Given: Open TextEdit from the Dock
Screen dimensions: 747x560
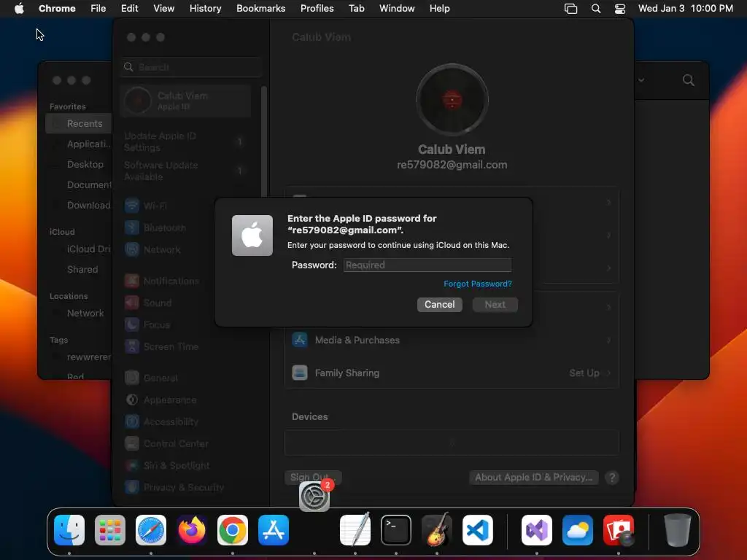Looking at the screenshot, I should (355, 529).
